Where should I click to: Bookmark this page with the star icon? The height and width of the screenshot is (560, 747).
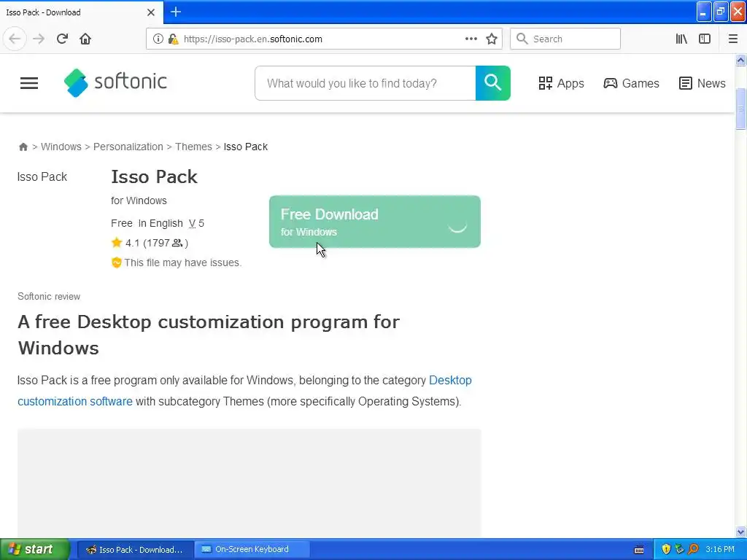click(492, 39)
